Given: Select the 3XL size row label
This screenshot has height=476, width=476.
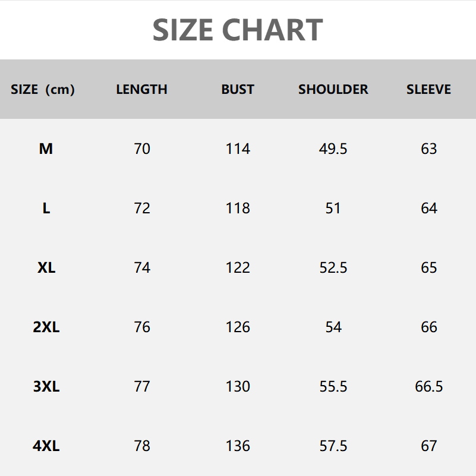Looking at the screenshot, I should click(46, 386).
